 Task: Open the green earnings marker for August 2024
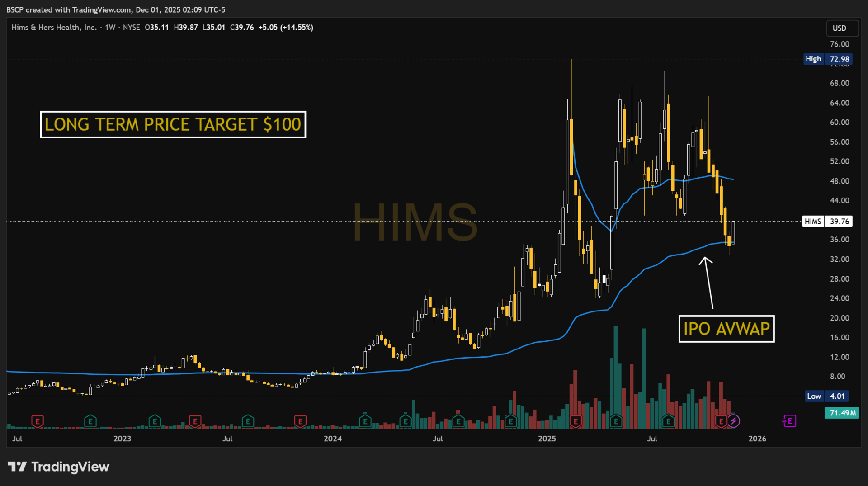[x=458, y=421]
